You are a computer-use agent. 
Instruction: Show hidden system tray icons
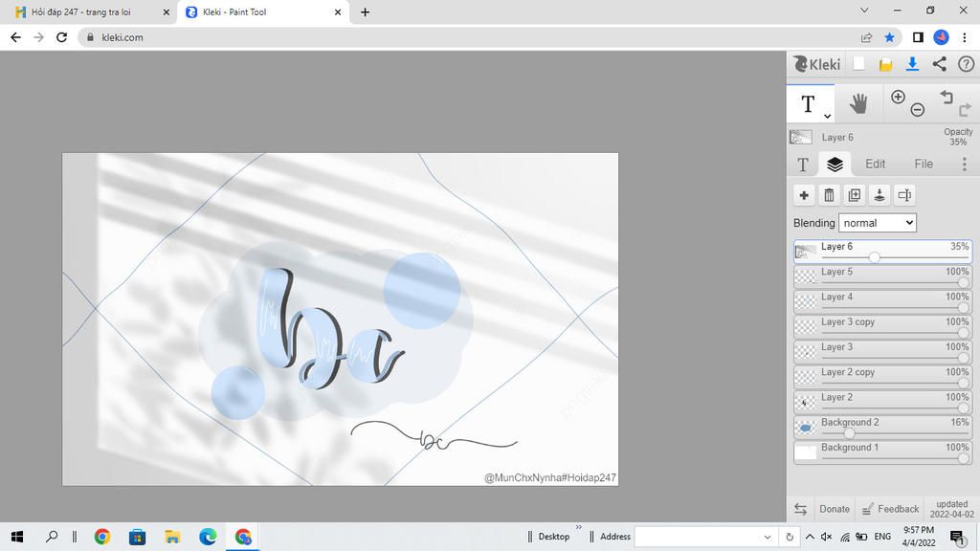coord(810,537)
